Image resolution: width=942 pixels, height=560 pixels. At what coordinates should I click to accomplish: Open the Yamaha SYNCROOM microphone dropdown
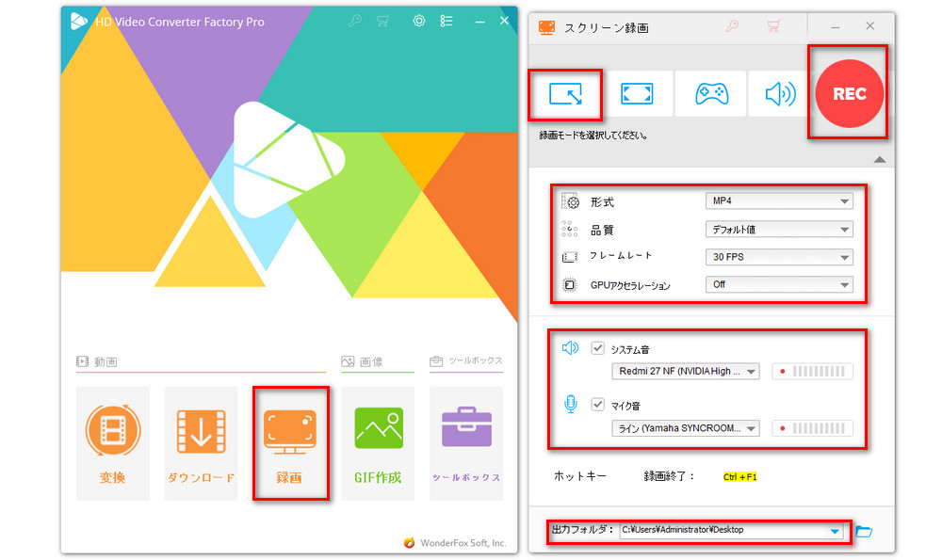click(686, 428)
